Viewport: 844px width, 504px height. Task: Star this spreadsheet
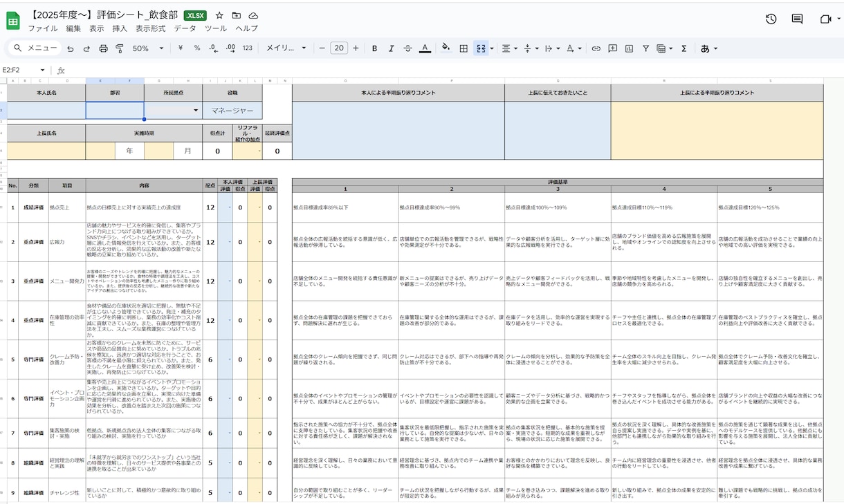point(219,15)
